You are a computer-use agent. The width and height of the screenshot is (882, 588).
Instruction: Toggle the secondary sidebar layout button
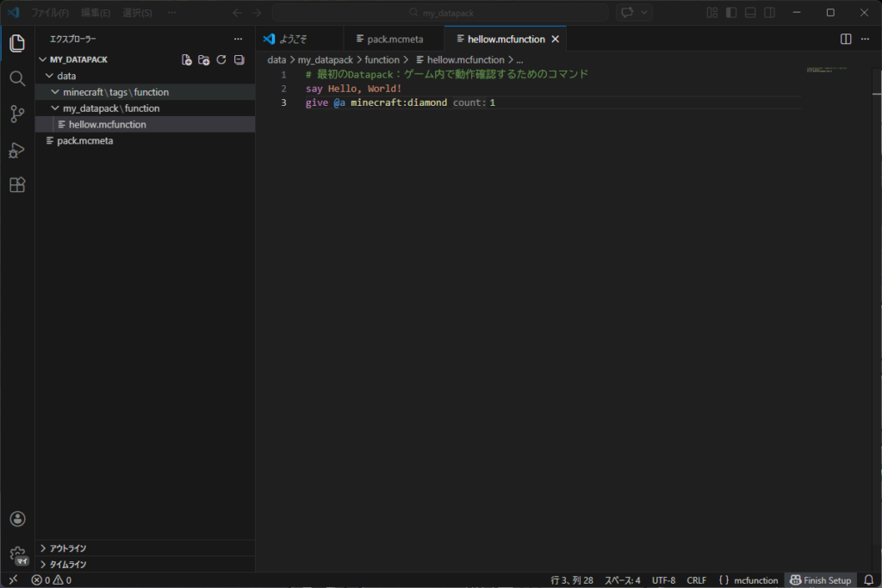point(769,13)
